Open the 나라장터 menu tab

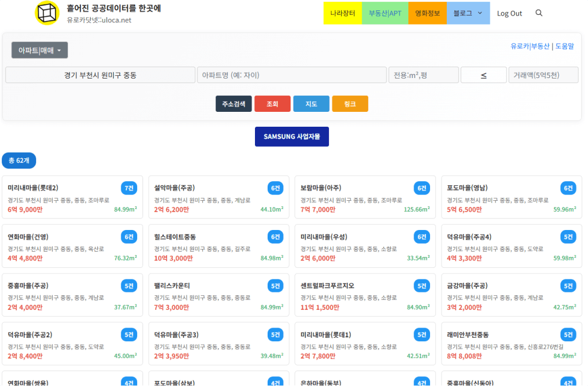(342, 13)
